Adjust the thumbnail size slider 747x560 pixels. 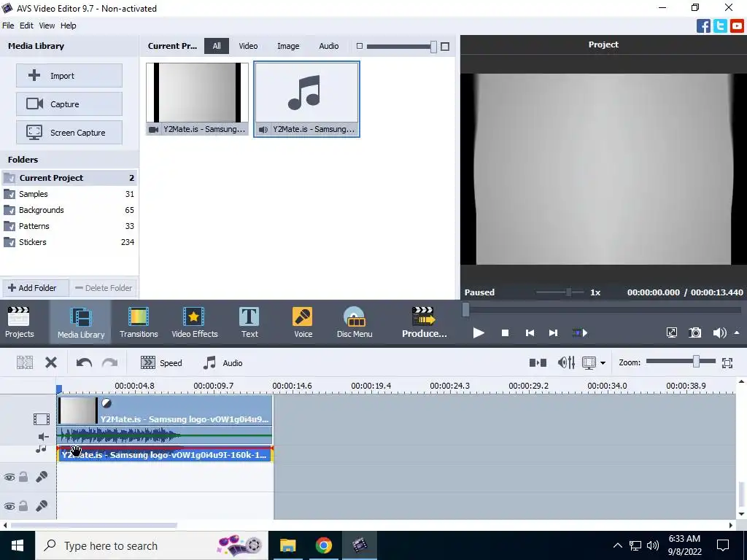(433, 46)
